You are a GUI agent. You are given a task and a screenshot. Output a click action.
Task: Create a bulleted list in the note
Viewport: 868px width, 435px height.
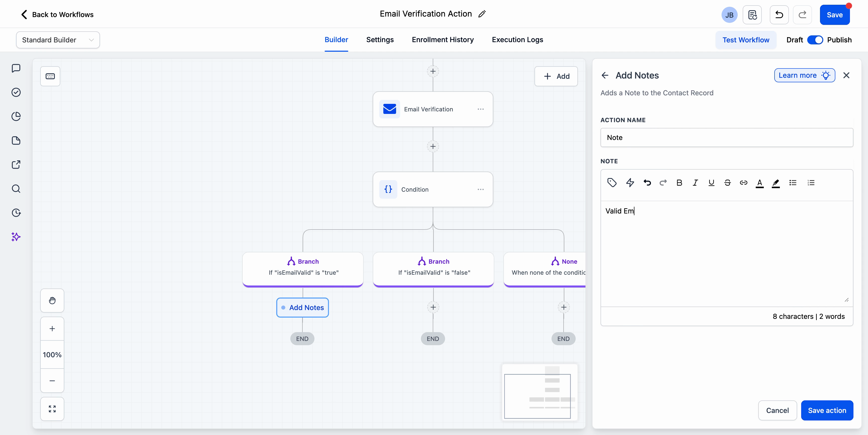[793, 183]
